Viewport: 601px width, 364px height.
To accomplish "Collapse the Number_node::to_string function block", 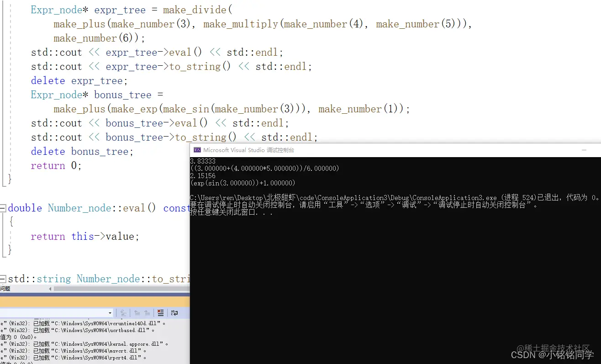I will (3, 279).
